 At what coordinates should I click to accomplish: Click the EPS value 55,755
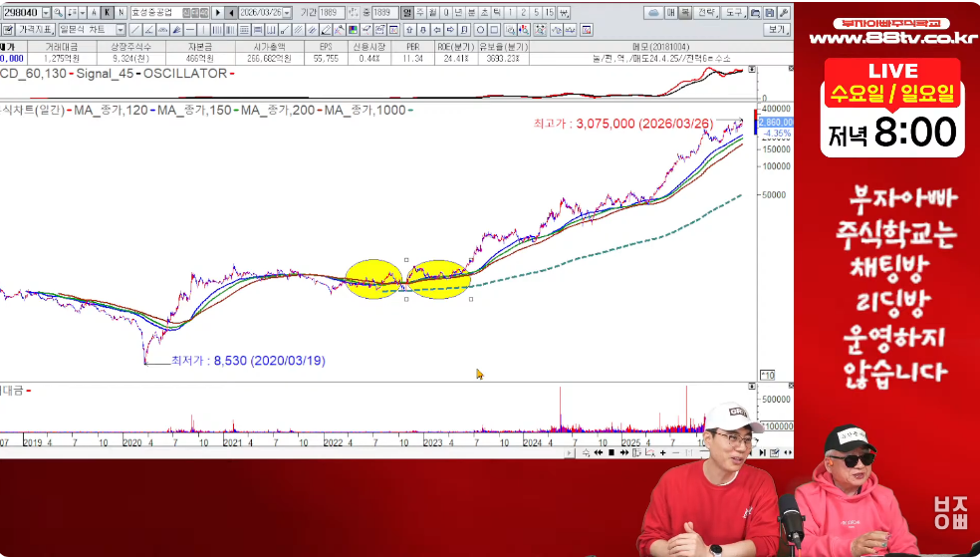pos(326,59)
